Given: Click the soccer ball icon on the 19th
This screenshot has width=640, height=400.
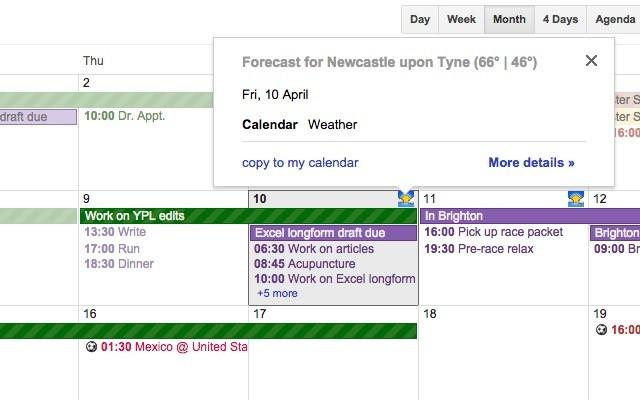Looking at the screenshot, I should (x=601, y=330).
